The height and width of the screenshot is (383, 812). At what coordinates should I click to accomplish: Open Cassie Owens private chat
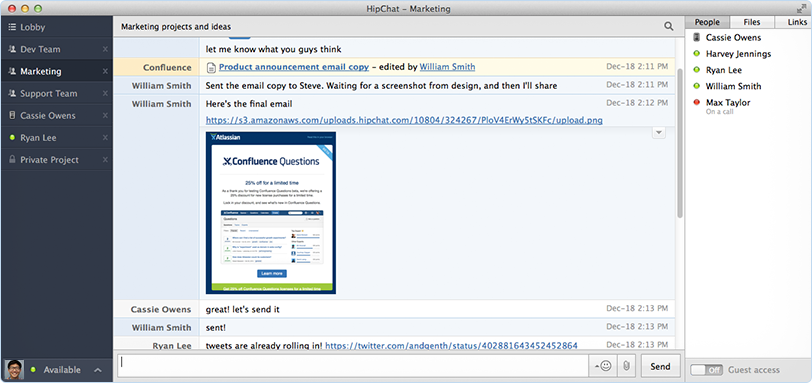[56, 116]
